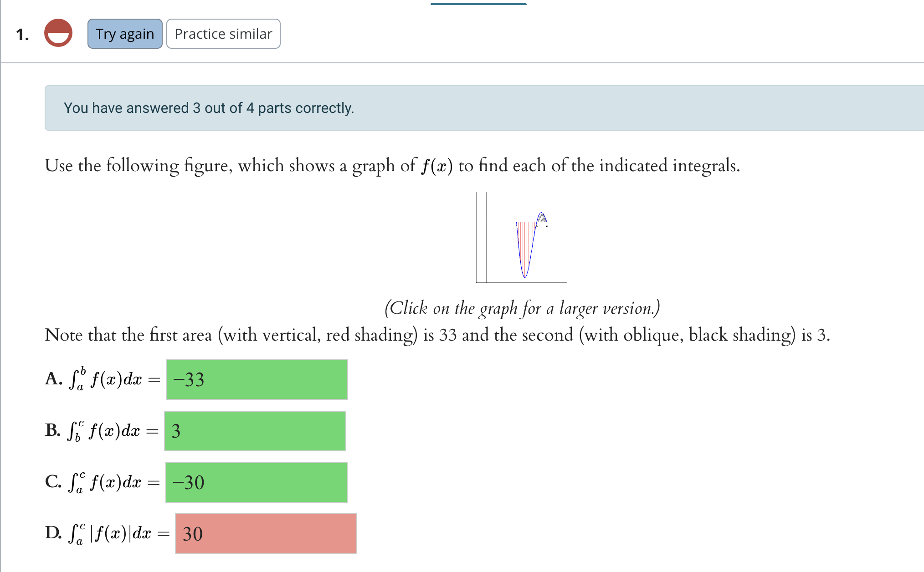Select the answer field for part B
The width and height of the screenshot is (924, 572).
pos(255,431)
